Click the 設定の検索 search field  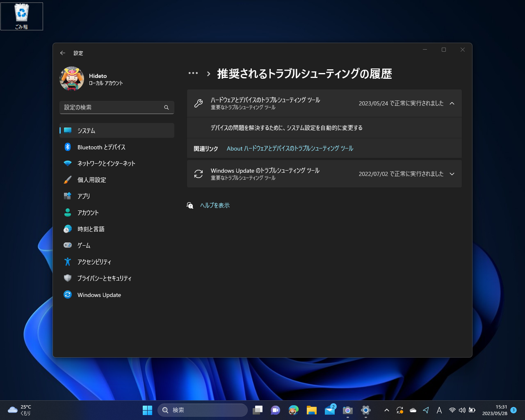(116, 107)
